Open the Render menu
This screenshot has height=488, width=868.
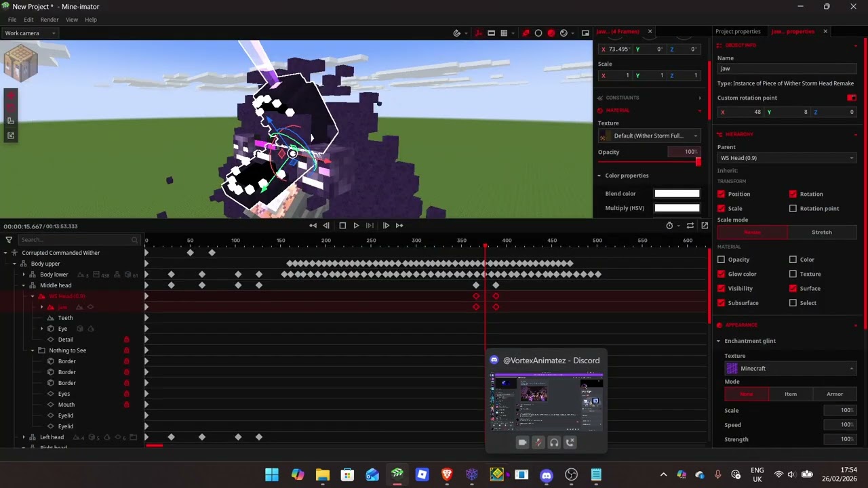(50, 20)
